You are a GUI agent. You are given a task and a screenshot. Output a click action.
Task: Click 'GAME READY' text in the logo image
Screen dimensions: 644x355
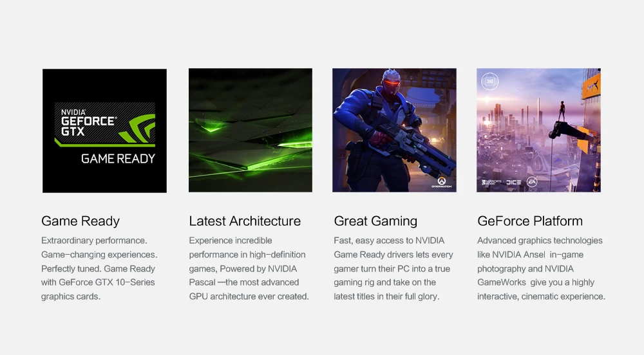[x=118, y=159]
